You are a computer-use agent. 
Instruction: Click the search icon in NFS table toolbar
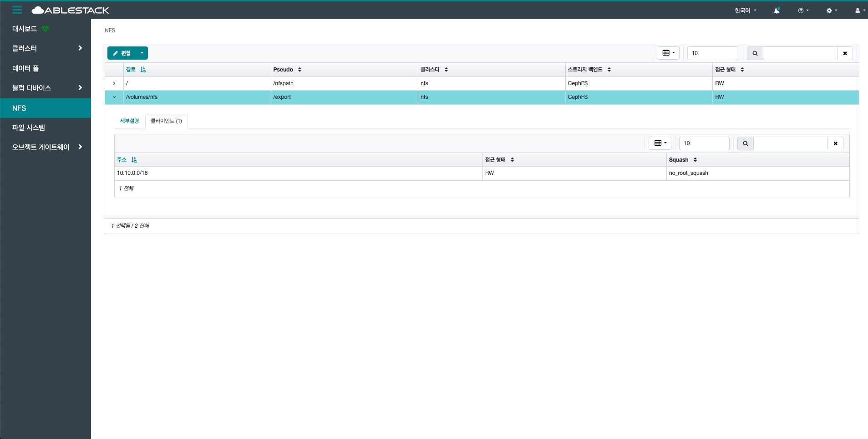[x=755, y=53]
